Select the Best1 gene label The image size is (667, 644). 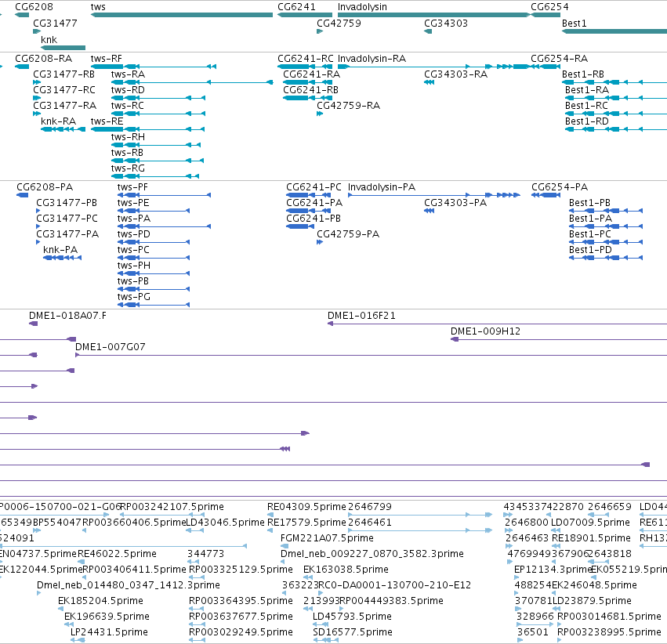point(575,23)
